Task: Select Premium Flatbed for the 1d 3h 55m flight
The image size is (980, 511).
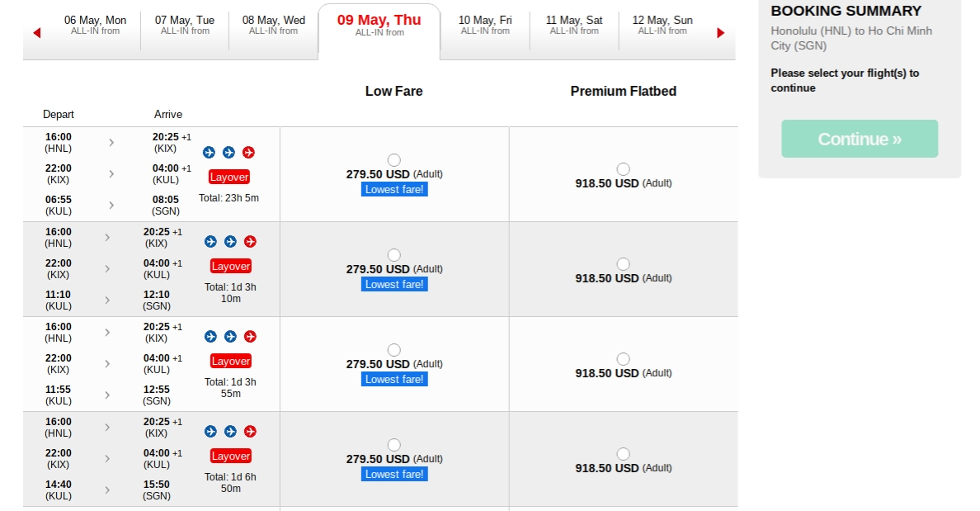Action: (x=623, y=359)
